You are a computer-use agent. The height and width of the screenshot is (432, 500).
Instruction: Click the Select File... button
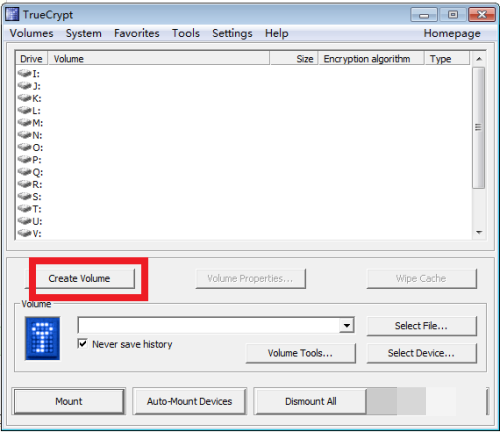point(421,326)
